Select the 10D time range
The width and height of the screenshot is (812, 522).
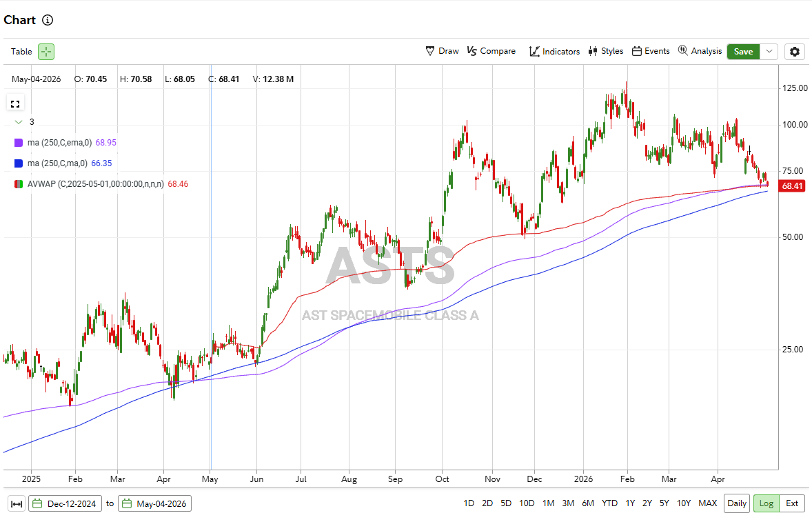[527, 503]
